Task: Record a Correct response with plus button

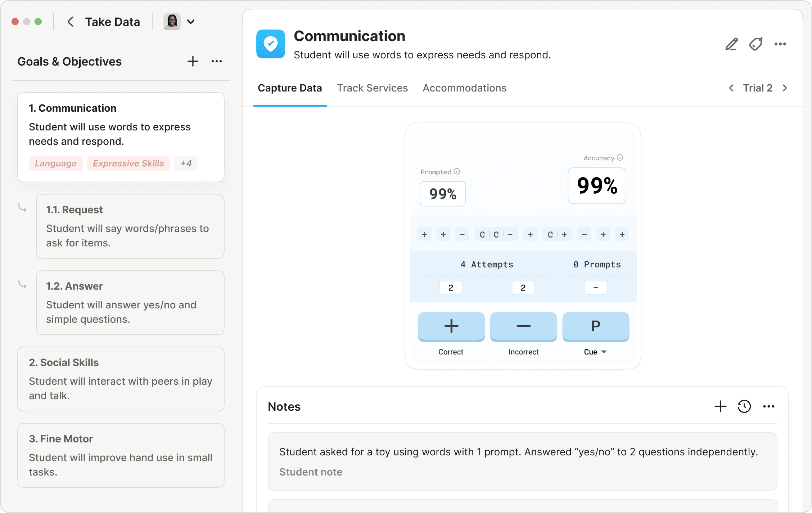Action: [x=451, y=326]
